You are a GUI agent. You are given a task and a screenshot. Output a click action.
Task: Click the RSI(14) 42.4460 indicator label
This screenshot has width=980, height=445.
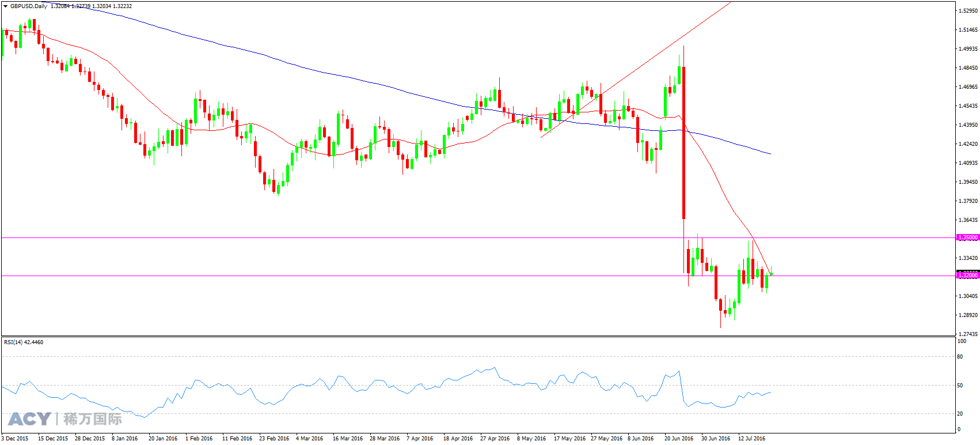tap(24, 342)
